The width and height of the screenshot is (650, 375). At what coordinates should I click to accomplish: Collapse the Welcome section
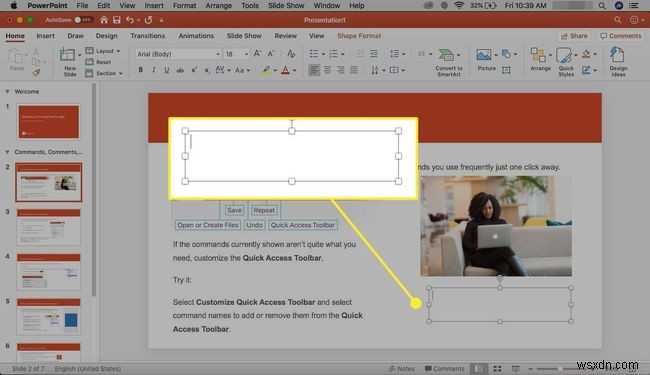tap(7, 92)
